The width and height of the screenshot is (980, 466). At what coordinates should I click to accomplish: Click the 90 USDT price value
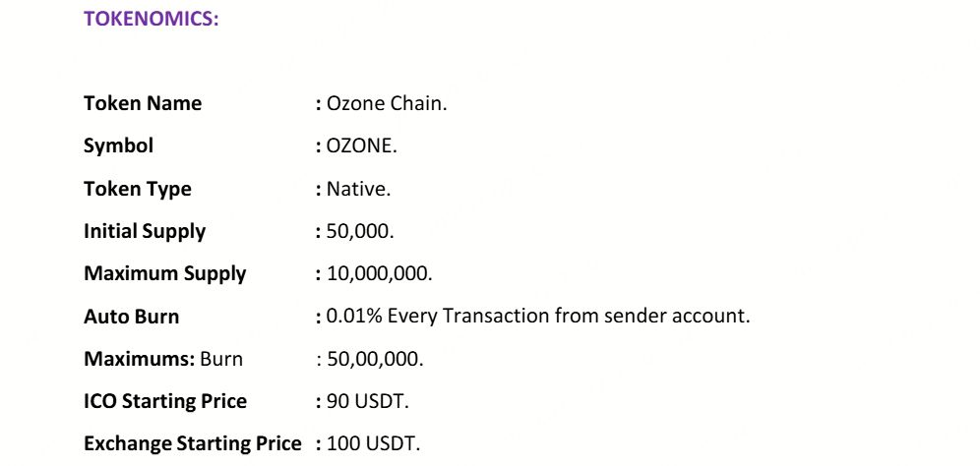tap(368, 401)
